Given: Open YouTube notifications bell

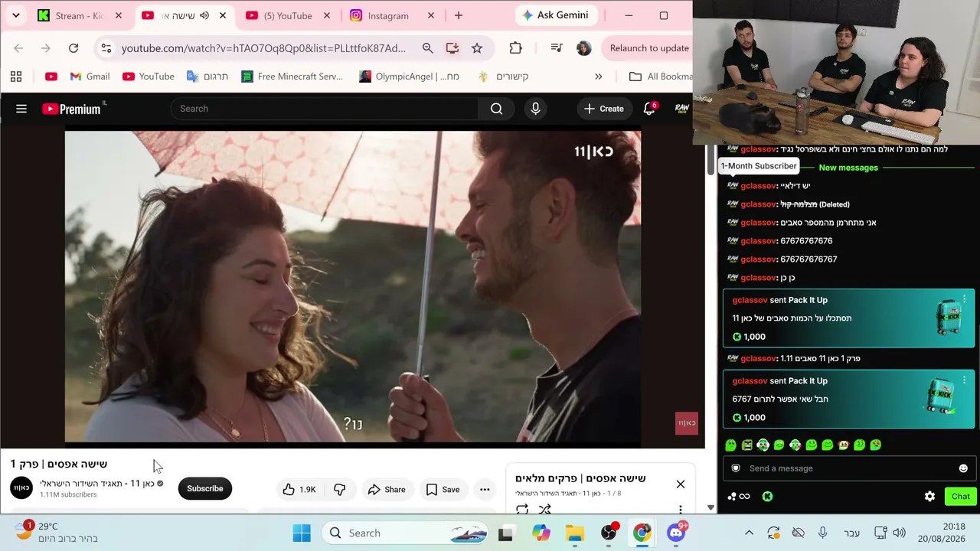Looking at the screenshot, I should tap(649, 109).
